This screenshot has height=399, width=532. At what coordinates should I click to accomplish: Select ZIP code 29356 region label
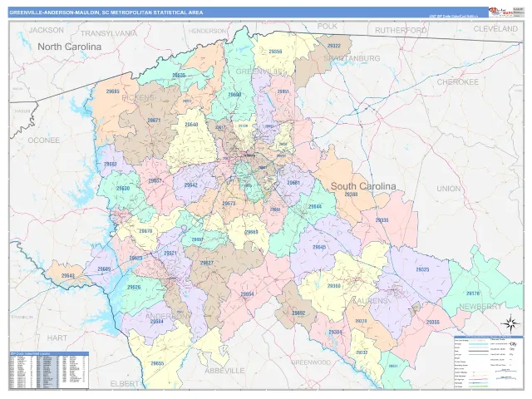pos(275,52)
